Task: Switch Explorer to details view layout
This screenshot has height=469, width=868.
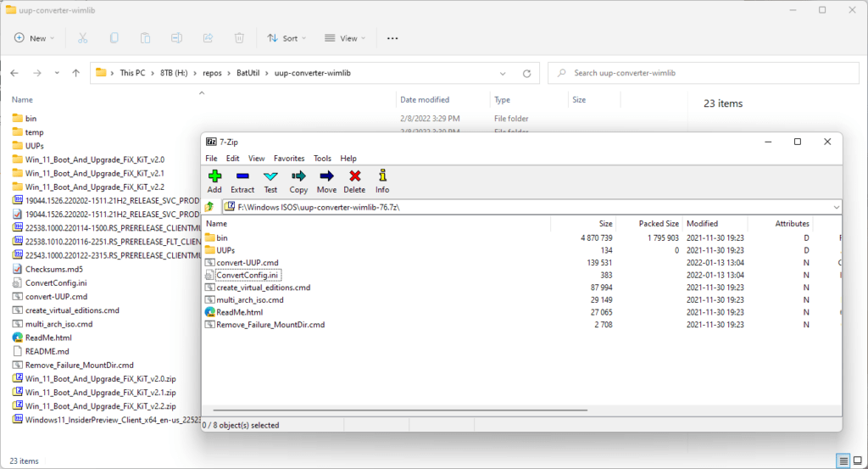Action: (843, 461)
